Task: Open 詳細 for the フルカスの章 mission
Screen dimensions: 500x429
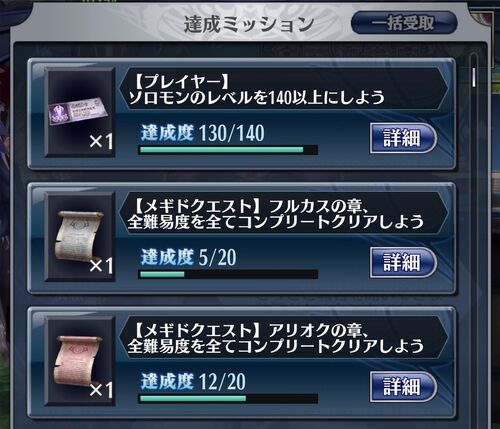Action: (403, 262)
